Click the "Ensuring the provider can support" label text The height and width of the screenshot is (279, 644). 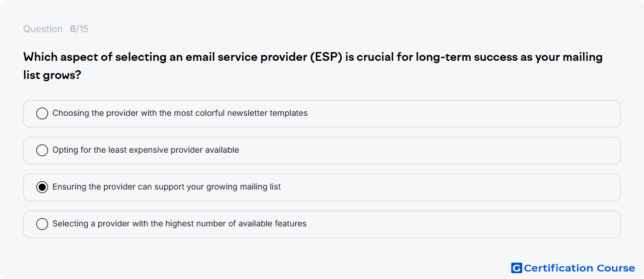[167, 187]
